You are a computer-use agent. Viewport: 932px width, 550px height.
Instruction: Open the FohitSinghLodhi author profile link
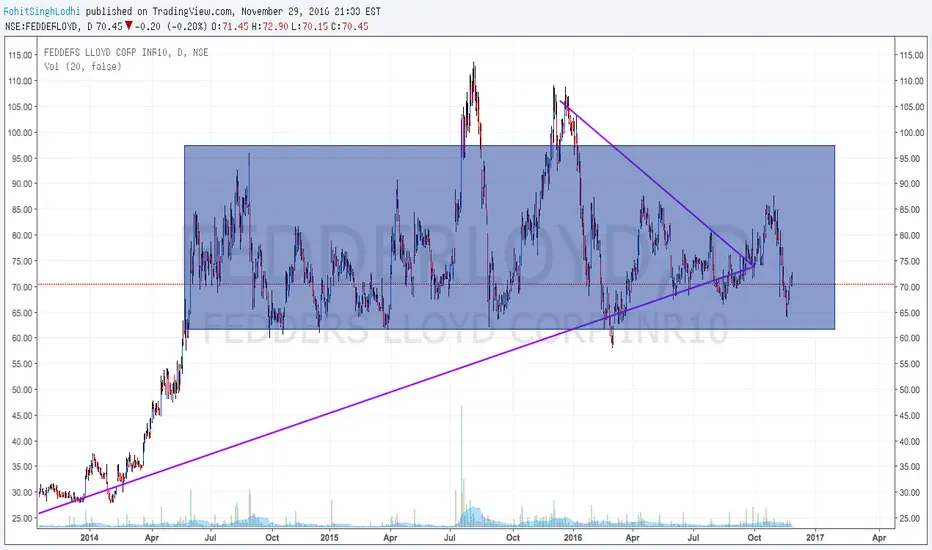(42, 11)
